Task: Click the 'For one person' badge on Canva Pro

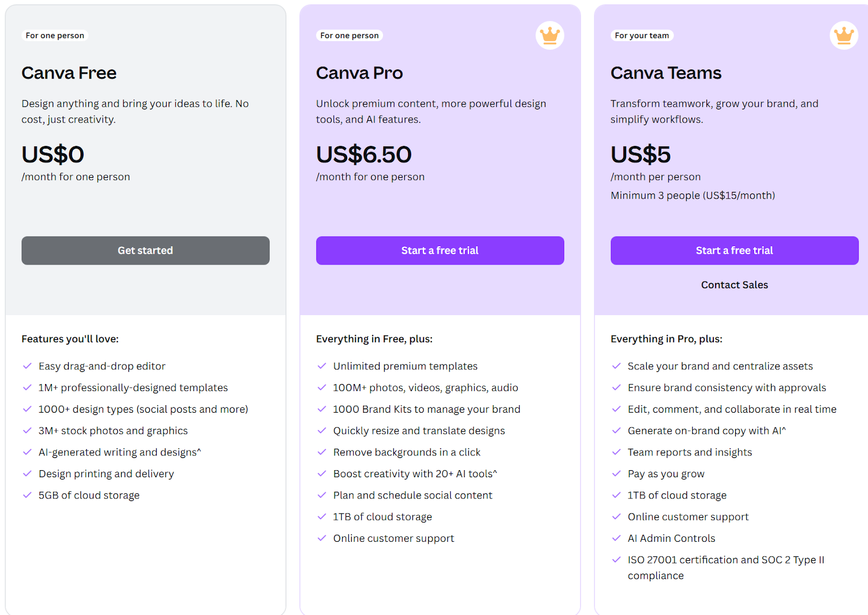Action: (x=349, y=35)
